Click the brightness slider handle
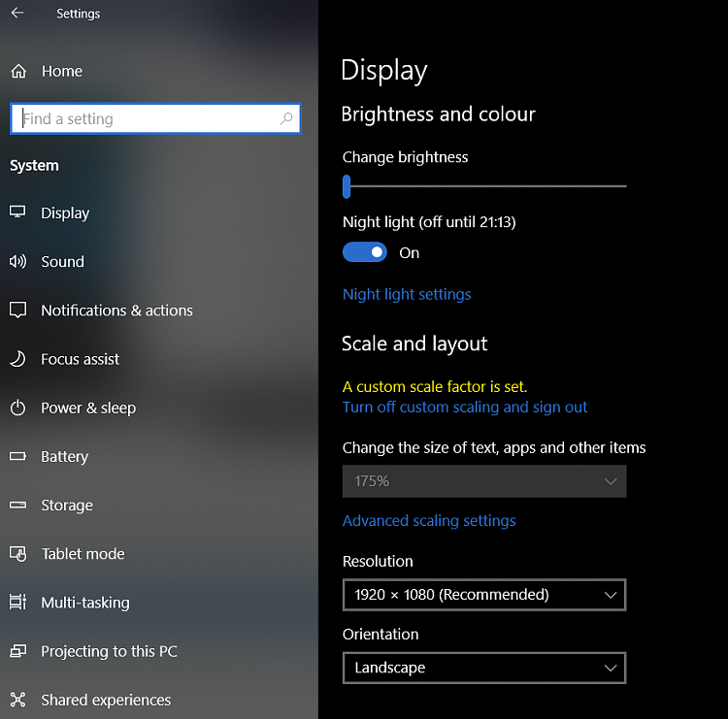Image resolution: width=728 pixels, height=719 pixels. pyautogui.click(x=347, y=186)
